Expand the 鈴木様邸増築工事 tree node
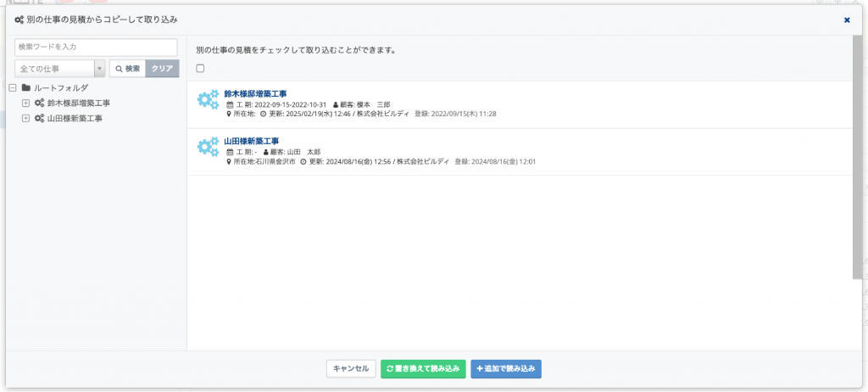 coord(25,104)
